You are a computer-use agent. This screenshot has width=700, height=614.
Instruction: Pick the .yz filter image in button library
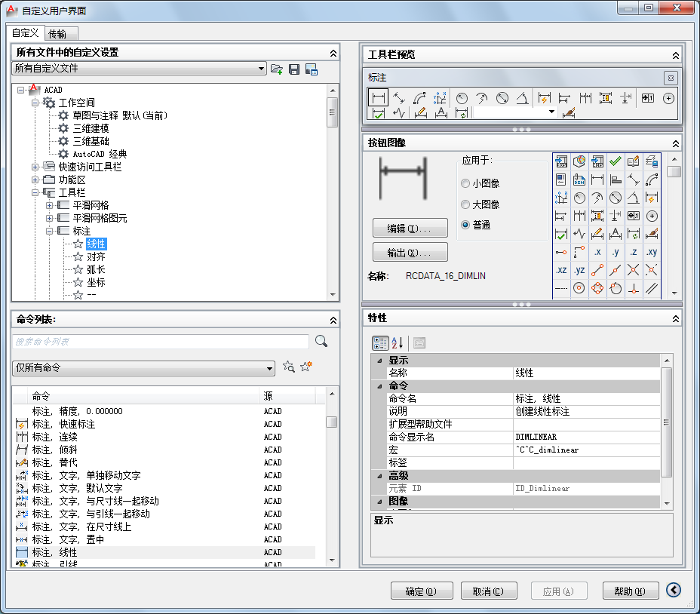coord(579,270)
